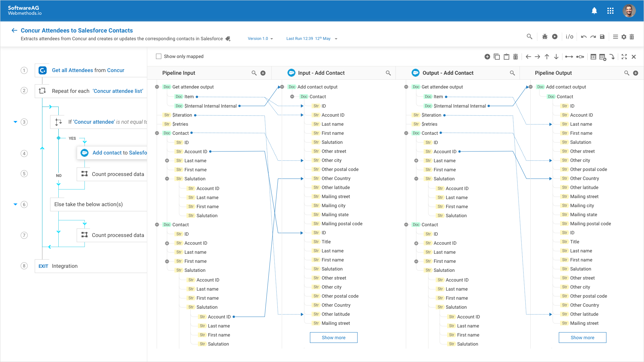Collapse step 6 Else branch
The image size is (644, 362).
(x=15, y=204)
